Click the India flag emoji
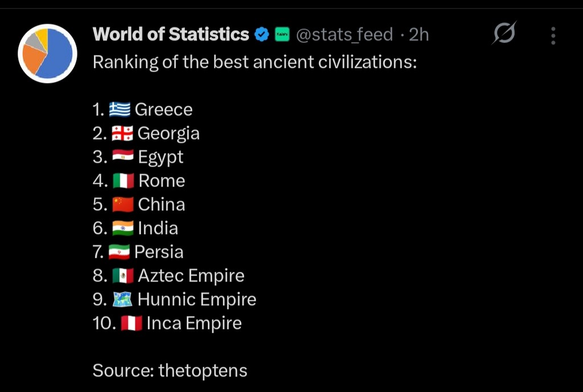The width and height of the screenshot is (583, 392). pyautogui.click(x=122, y=229)
